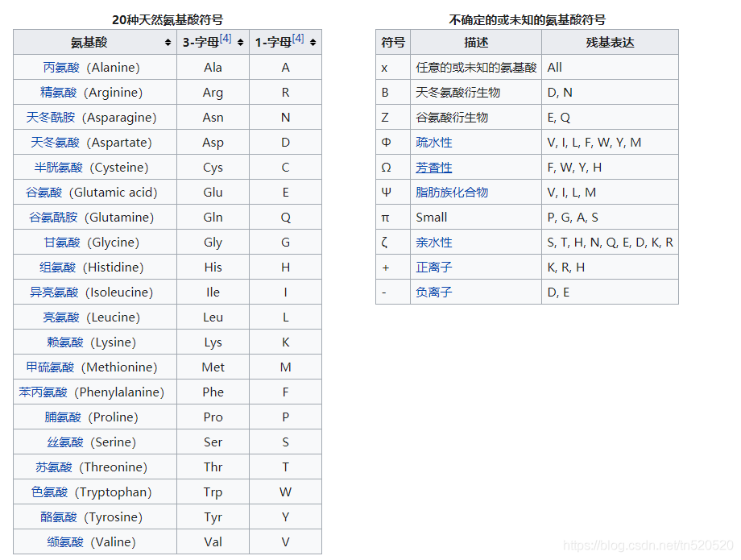This screenshot has width=741, height=560.
Task: Open the 半胱氨酸 (Cysteine) link
Action: coord(58,168)
